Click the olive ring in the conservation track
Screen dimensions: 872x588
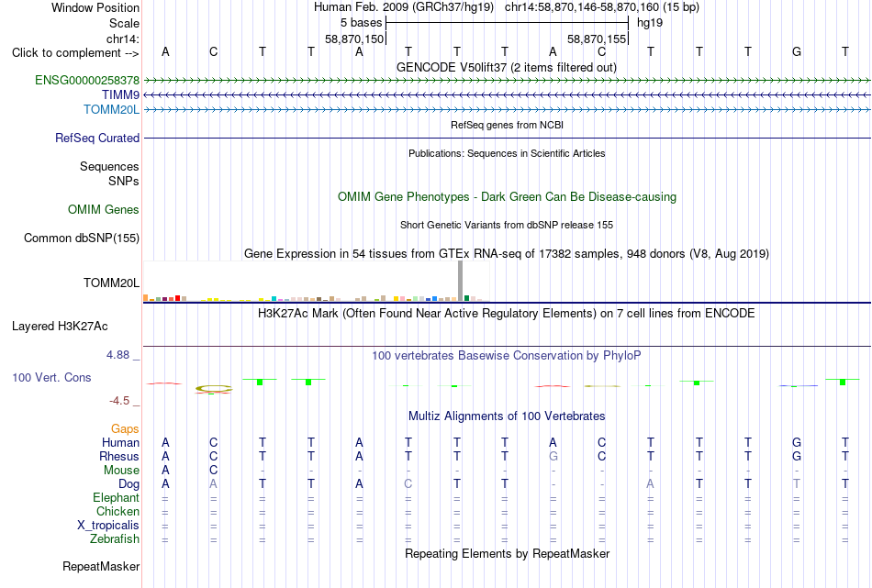point(214,389)
